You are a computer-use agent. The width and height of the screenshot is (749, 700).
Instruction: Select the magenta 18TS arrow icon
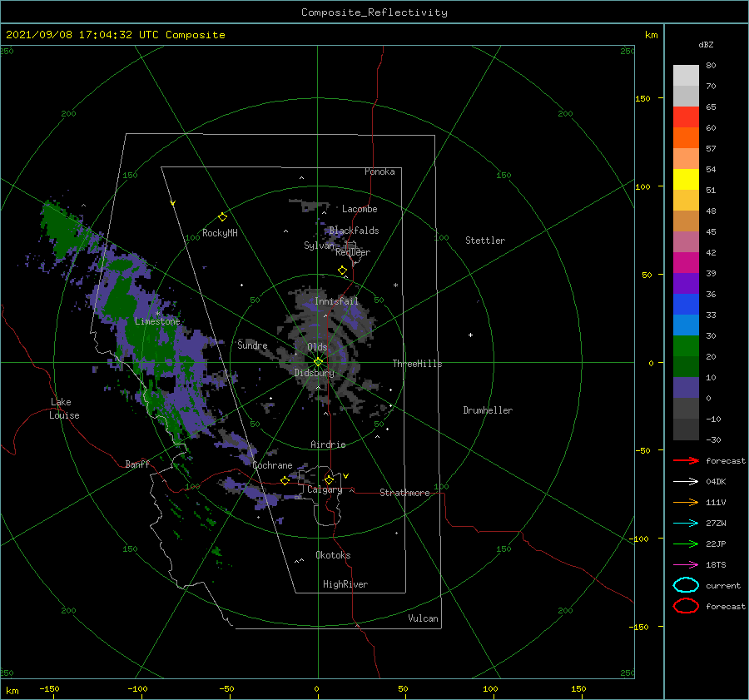pyautogui.click(x=686, y=565)
